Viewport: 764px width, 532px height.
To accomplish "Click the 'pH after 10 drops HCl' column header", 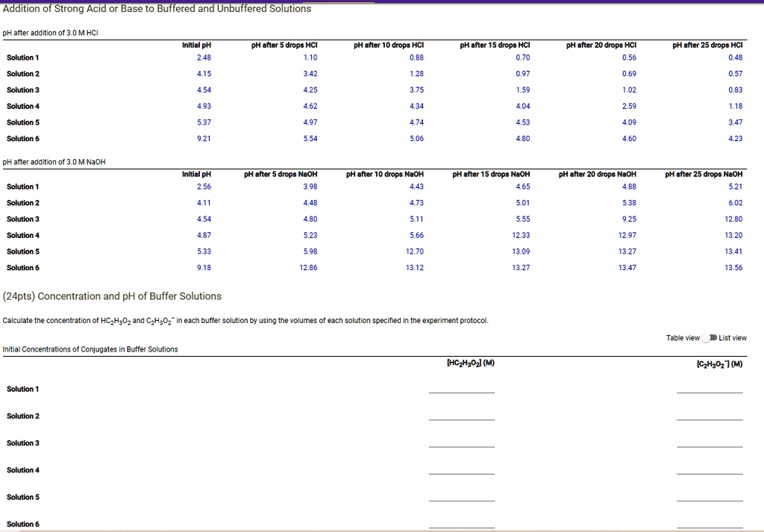I will point(388,45).
